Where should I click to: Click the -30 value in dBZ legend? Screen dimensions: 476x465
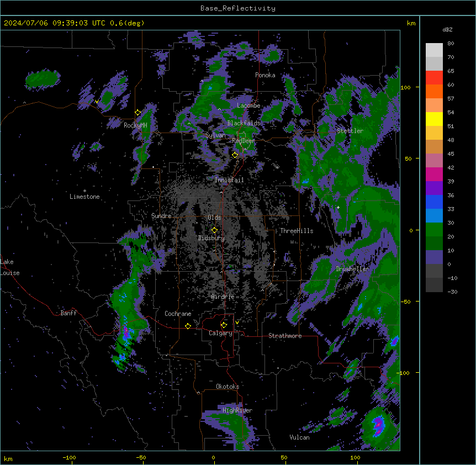coord(452,292)
